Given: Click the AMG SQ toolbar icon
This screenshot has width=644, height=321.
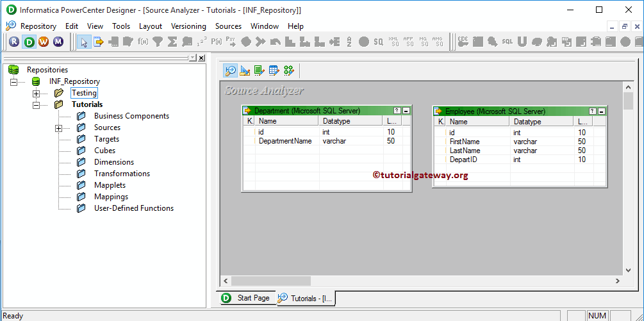Looking at the screenshot, I should [438, 42].
